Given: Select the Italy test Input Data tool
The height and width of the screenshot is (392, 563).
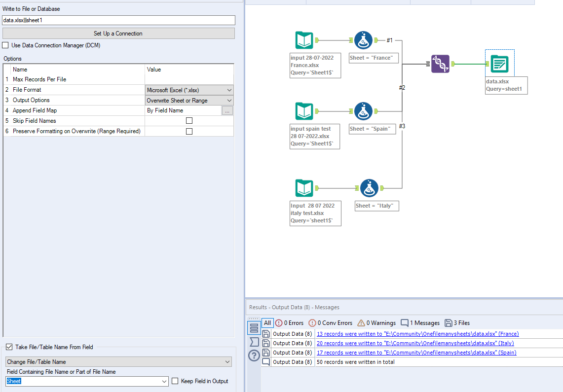Looking at the screenshot, I should pyautogui.click(x=304, y=188).
